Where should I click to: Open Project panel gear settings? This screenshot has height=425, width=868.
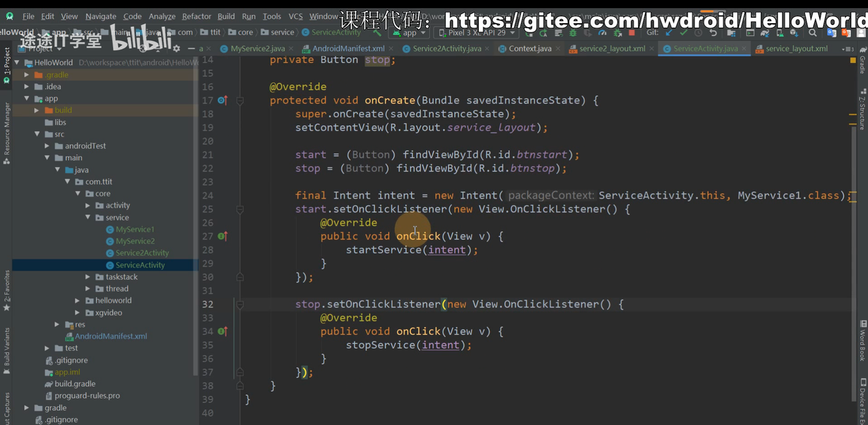(x=176, y=48)
